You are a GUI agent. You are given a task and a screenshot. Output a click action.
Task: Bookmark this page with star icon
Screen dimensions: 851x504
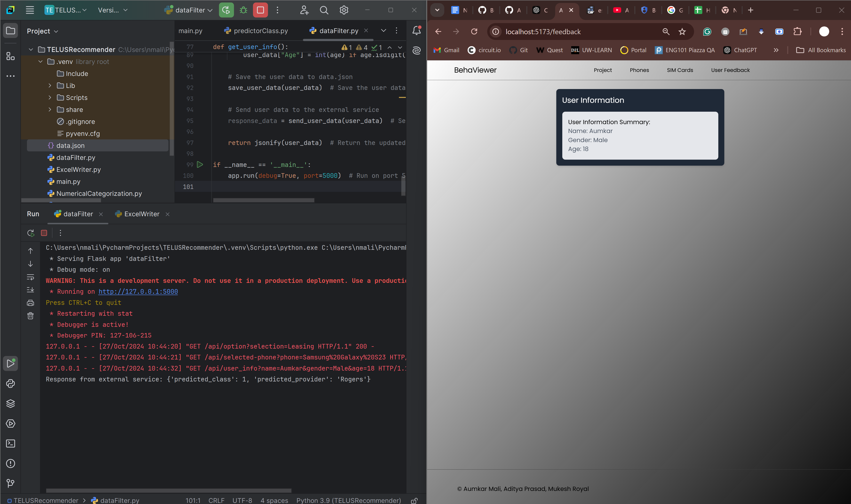(682, 32)
